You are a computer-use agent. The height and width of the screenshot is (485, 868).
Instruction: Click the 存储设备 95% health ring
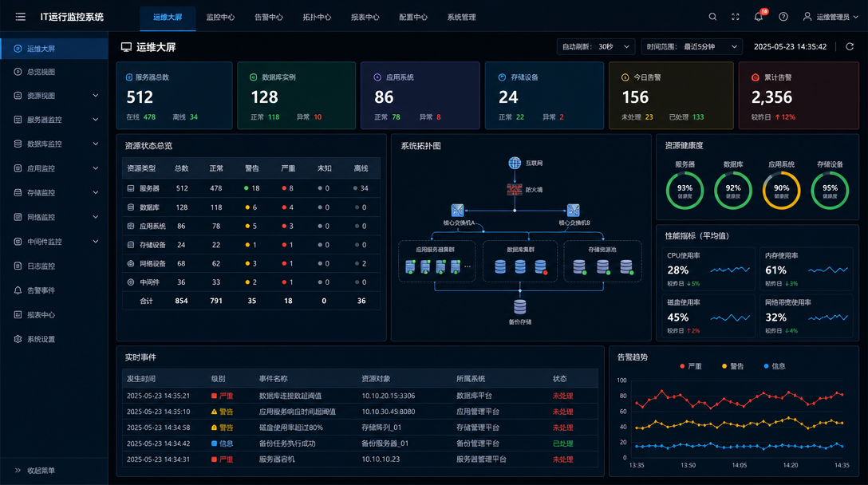[x=830, y=191]
